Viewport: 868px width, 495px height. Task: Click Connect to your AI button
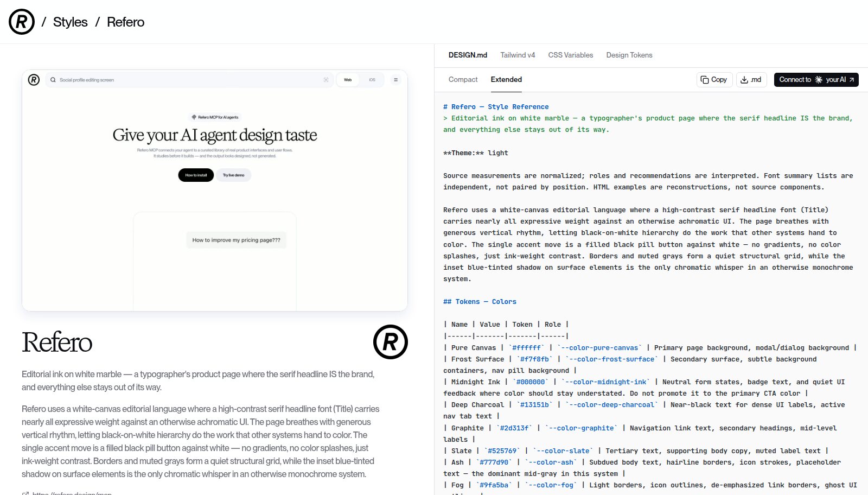(816, 80)
